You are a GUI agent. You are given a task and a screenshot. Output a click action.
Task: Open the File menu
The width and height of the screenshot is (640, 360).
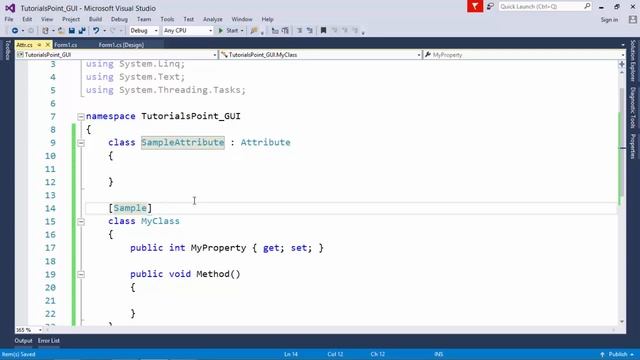(x=9, y=19)
